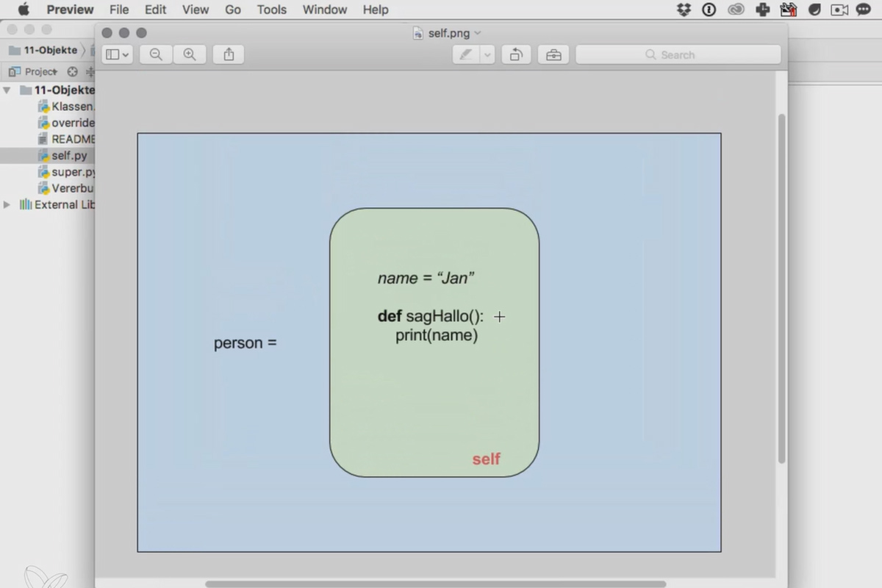Image resolution: width=882 pixels, height=588 pixels.
Task: Open the Share button in Preview toolbar
Action: (x=229, y=54)
